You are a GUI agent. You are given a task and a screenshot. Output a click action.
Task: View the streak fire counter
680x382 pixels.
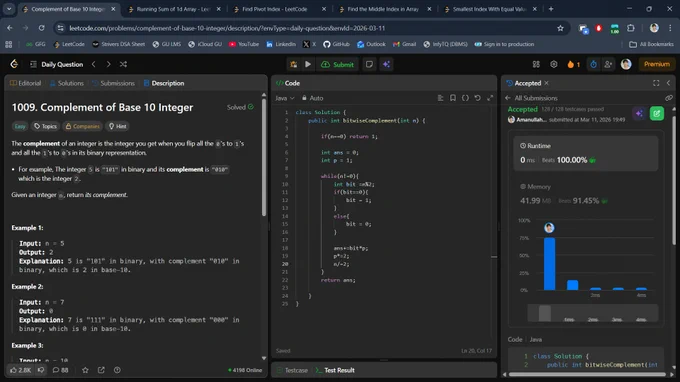pos(573,65)
